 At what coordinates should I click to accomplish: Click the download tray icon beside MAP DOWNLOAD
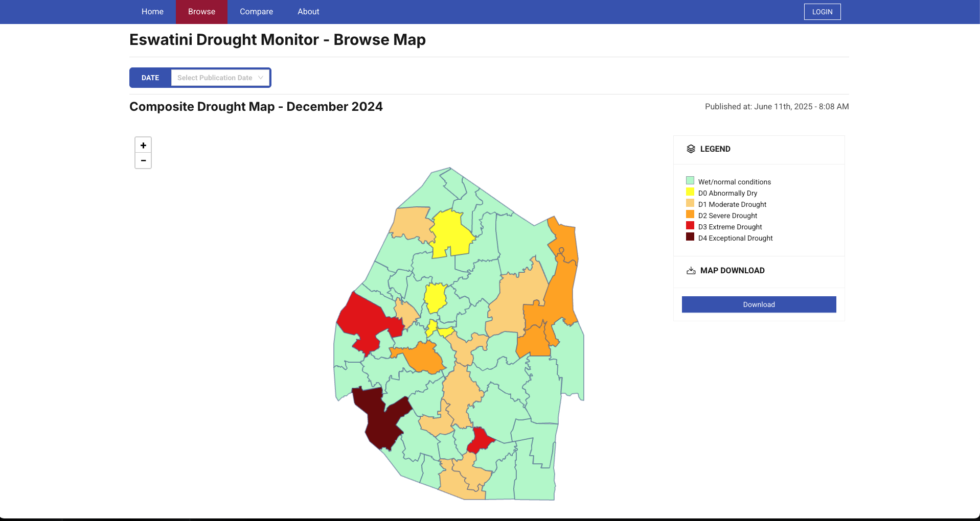click(691, 271)
